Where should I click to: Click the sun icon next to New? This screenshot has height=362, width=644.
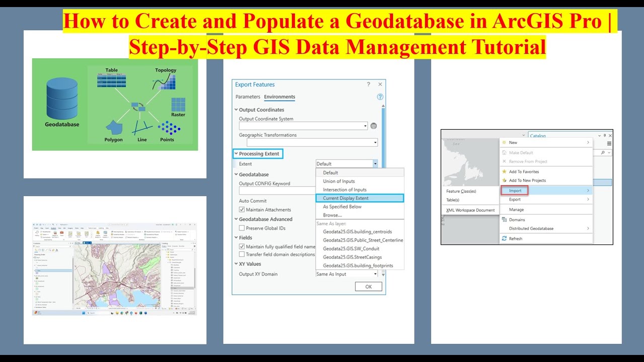coord(504,143)
